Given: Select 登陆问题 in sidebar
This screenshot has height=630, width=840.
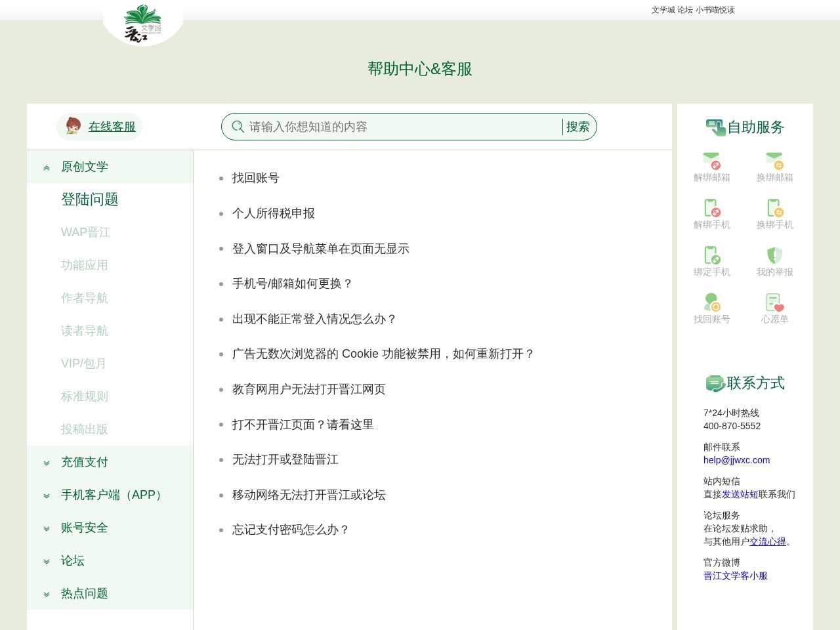Looking at the screenshot, I should (x=90, y=199).
